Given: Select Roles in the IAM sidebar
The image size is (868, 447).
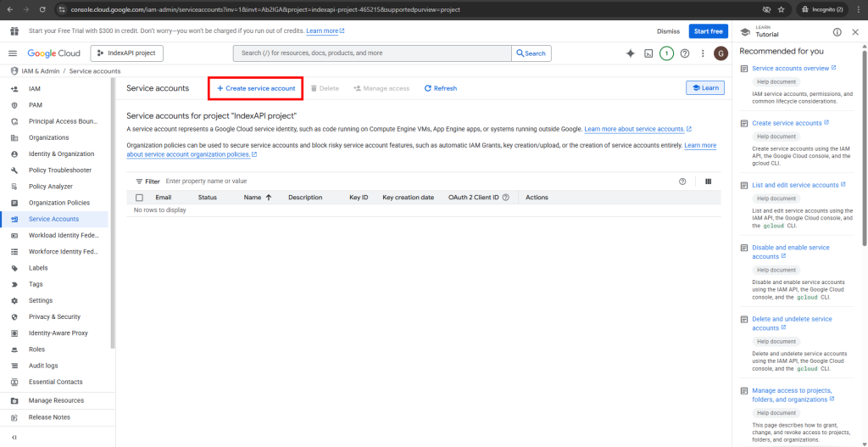Looking at the screenshot, I should 36,349.
